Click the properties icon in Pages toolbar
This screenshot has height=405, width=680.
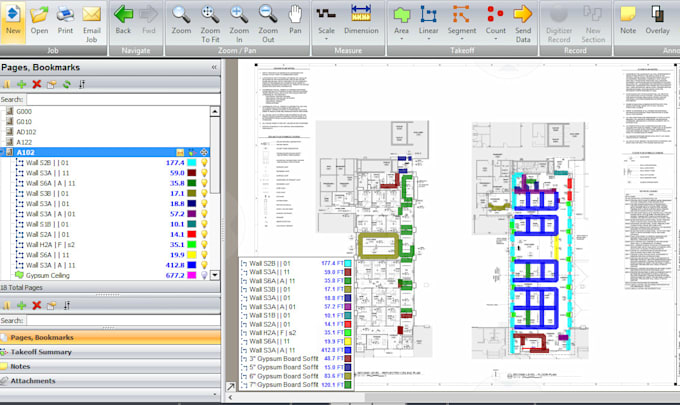tap(52, 84)
